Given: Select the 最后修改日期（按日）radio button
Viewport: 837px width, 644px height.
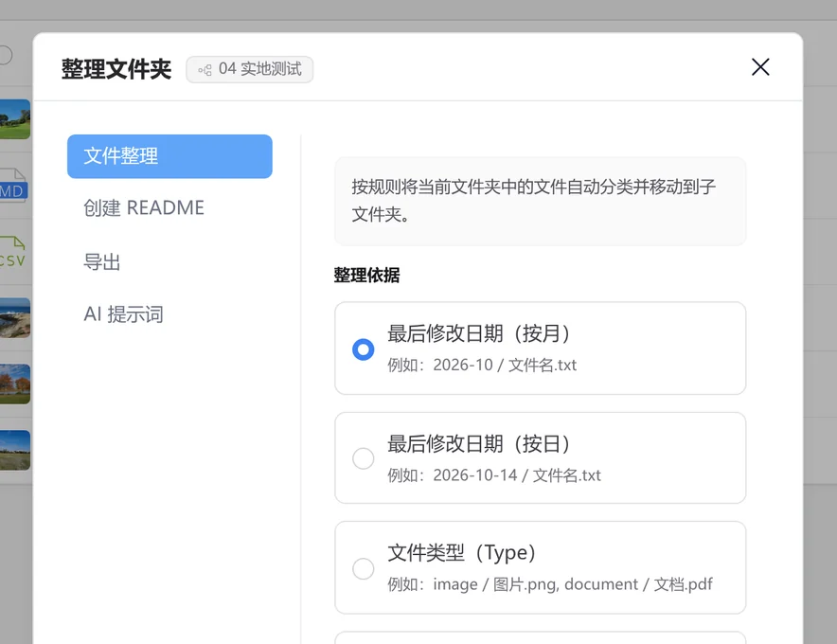Looking at the screenshot, I should (363, 458).
